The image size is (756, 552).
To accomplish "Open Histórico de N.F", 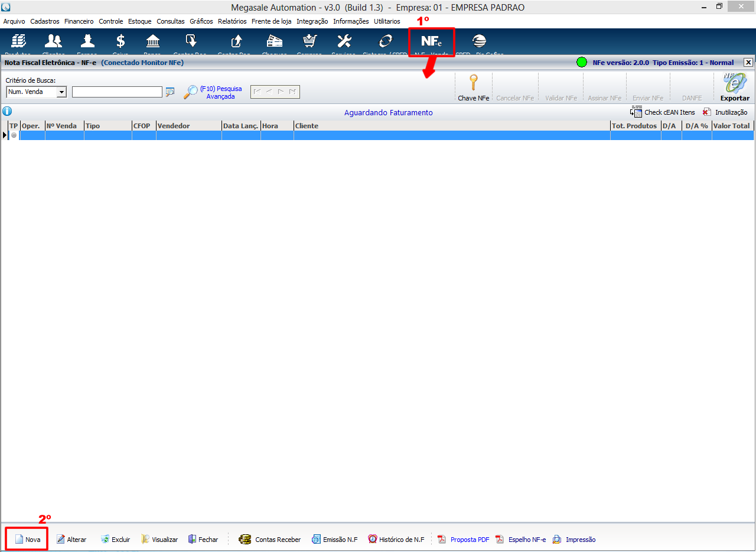I will click(396, 540).
